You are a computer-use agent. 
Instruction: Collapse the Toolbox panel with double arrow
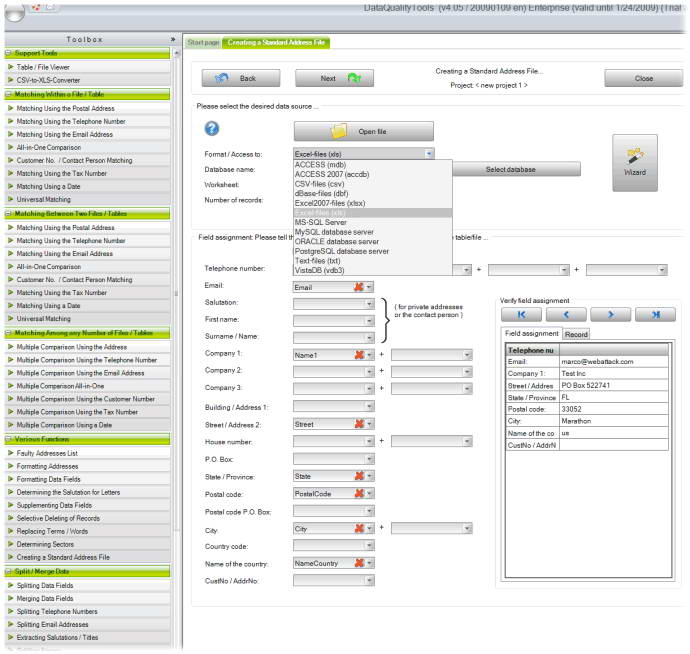[173, 39]
